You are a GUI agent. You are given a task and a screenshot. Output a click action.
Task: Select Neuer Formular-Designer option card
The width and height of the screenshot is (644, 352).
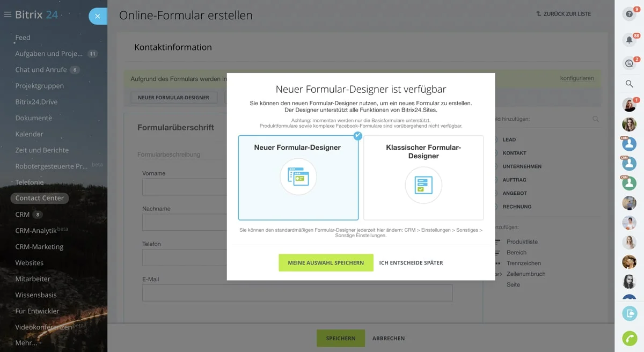[298, 177]
